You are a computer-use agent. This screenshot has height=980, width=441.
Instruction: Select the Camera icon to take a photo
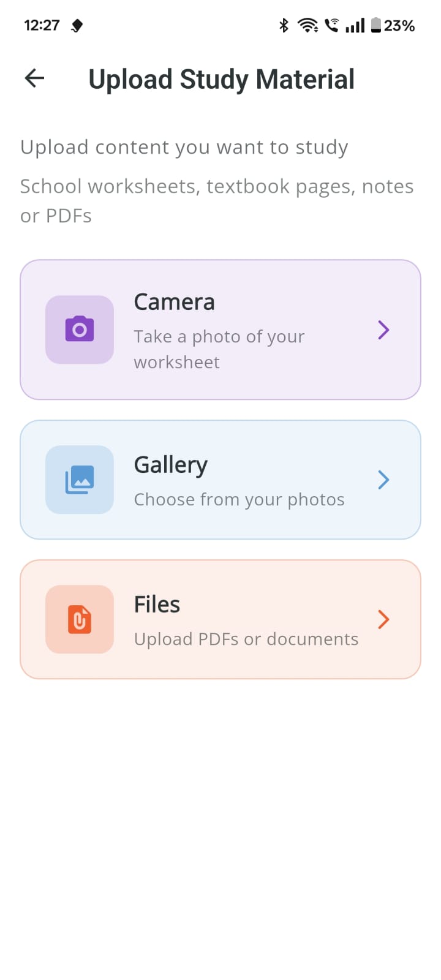pyautogui.click(x=79, y=330)
